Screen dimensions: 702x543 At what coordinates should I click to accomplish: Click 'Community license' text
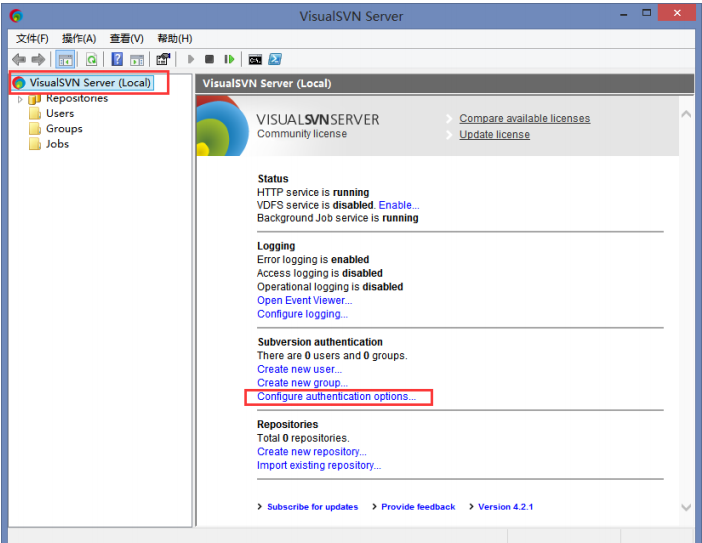[x=302, y=134]
